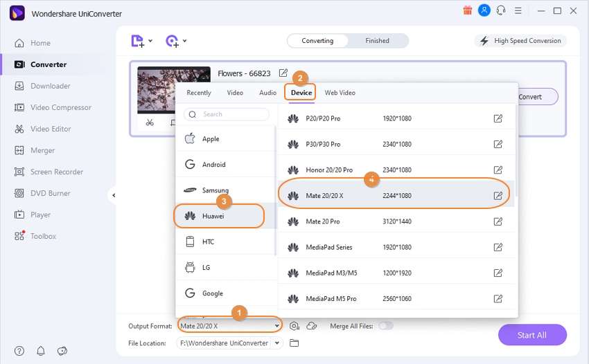The width and height of the screenshot is (589, 364).
Task: Click the scissors trim icon
Action: 150,122
